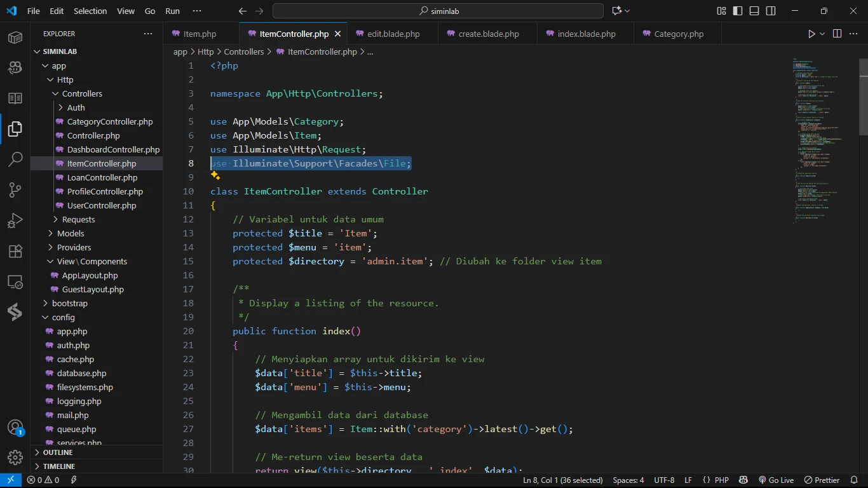Open the Selection menu
The width and height of the screenshot is (868, 488).
90,11
